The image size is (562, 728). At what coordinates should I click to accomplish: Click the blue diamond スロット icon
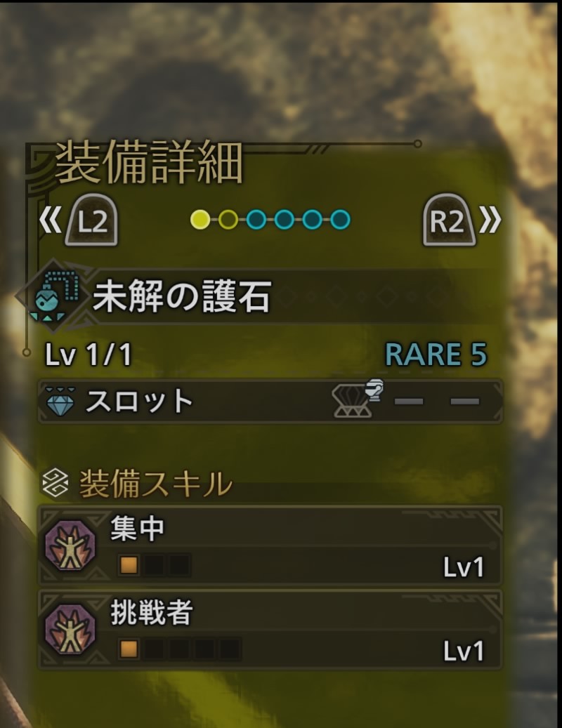click(x=60, y=401)
